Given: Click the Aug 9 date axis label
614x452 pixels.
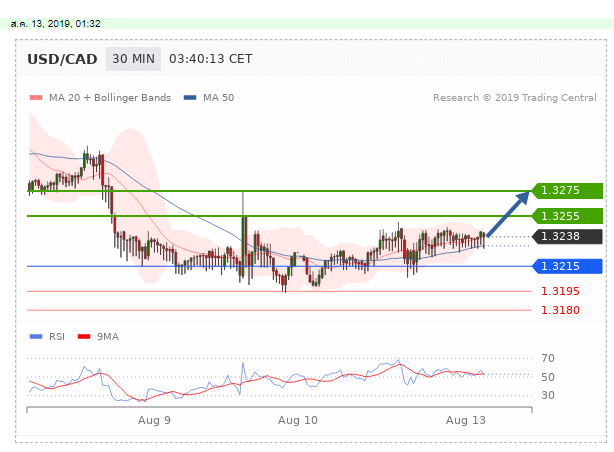Looking at the screenshot, I should [154, 420].
